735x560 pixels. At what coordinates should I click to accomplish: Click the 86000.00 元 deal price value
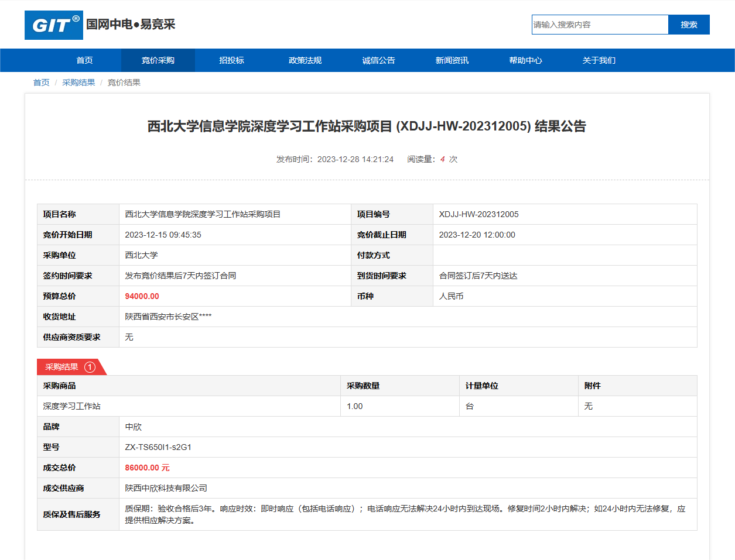point(147,468)
